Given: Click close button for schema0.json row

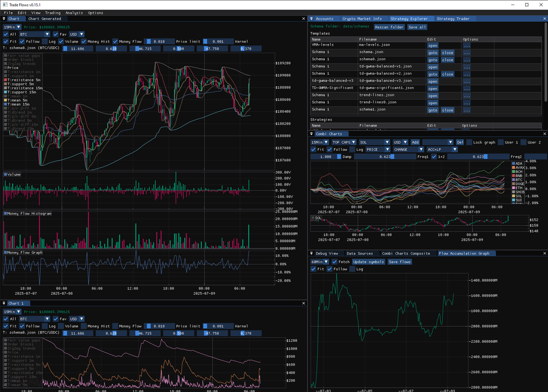Looking at the screenshot, I should 448,60.
